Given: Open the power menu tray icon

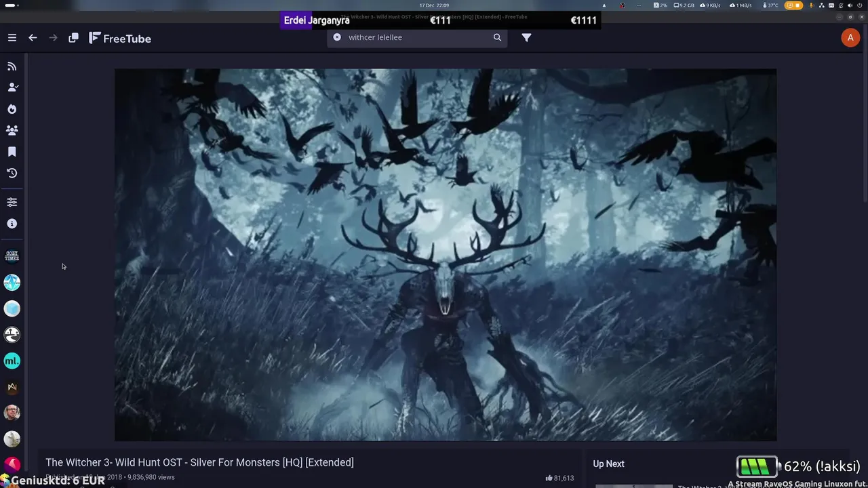Looking at the screenshot, I should (x=859, y=5).
